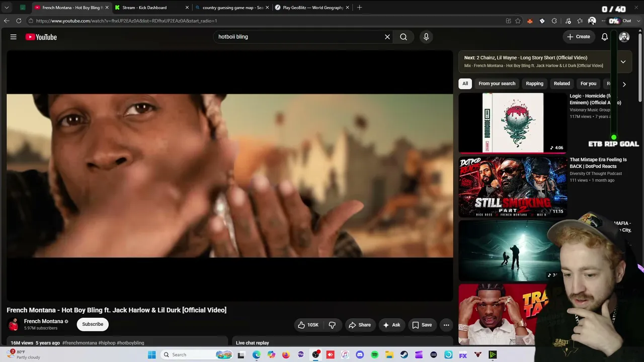The height and width of the screenshot is (362, 644).
Task: Expand the Next mix playlist panel
Action: click(623, 61)
